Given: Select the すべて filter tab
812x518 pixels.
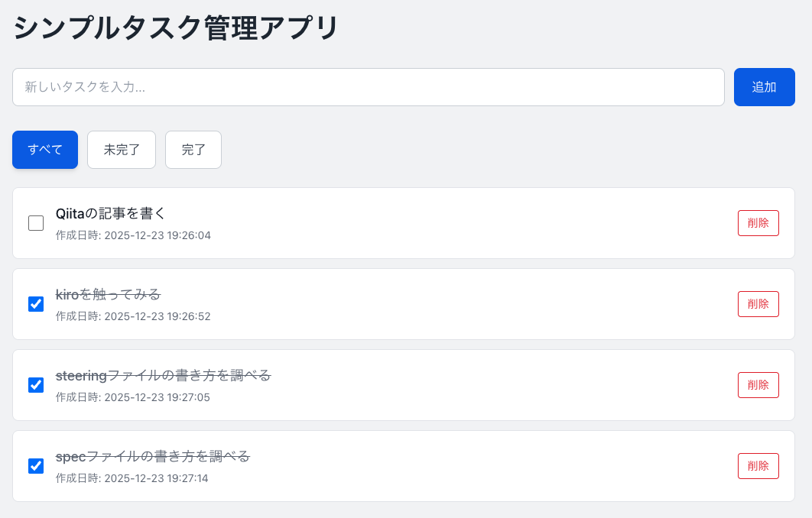Looking at the screenshot, I should [x=45, y=150].
